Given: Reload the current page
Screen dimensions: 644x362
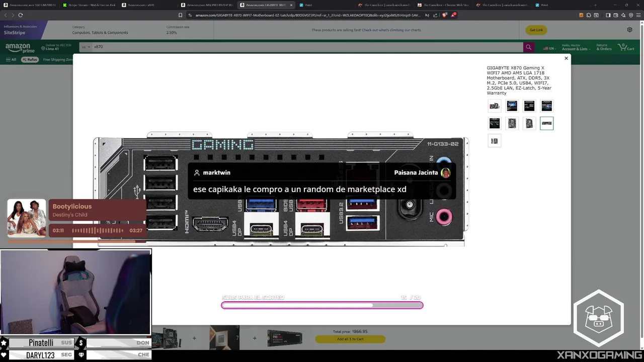Looking at the screenshot, I should [x=21, y=15].
